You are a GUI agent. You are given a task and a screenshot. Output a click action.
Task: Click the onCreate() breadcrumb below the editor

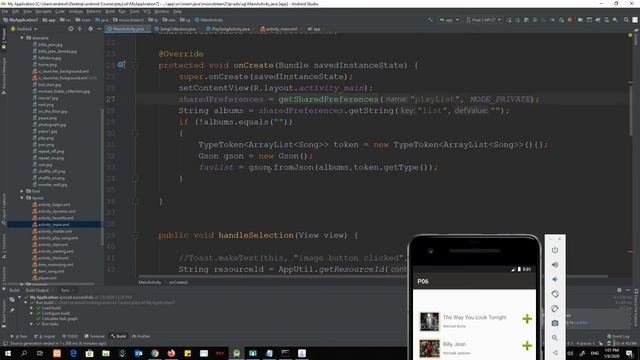point(178,282)
